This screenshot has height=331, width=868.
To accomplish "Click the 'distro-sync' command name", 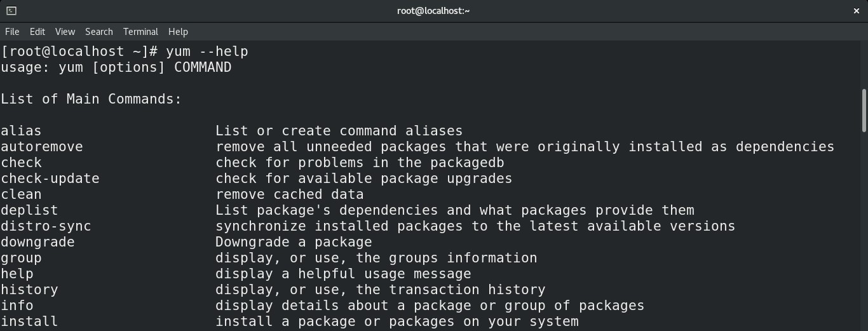I will [x=46, y=226].
